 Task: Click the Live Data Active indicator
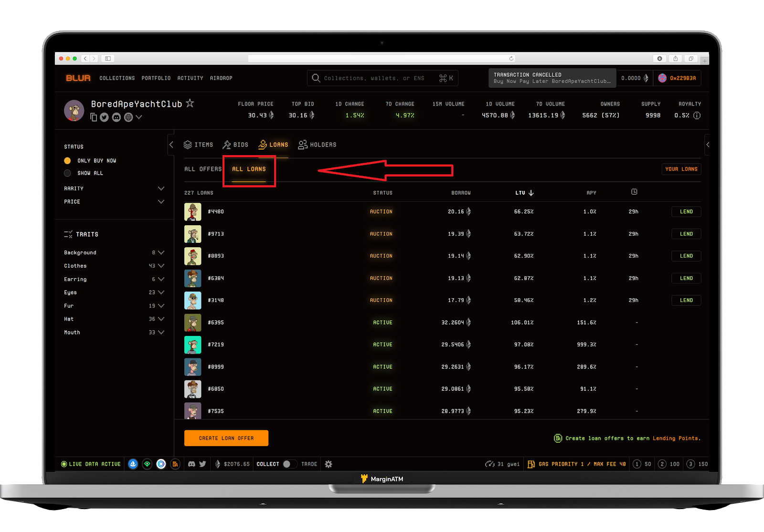(x=91, y=464)
